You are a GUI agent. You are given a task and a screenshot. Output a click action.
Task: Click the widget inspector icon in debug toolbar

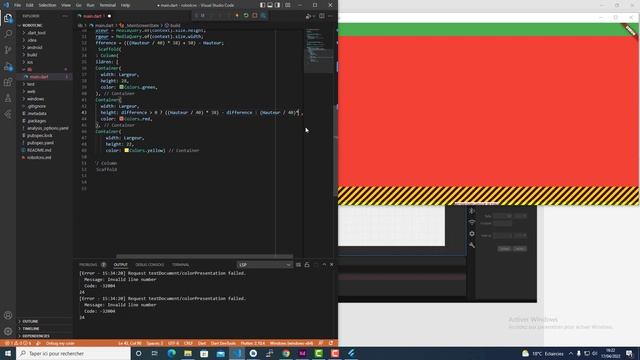pyautogui.click(x=264, y=16)
